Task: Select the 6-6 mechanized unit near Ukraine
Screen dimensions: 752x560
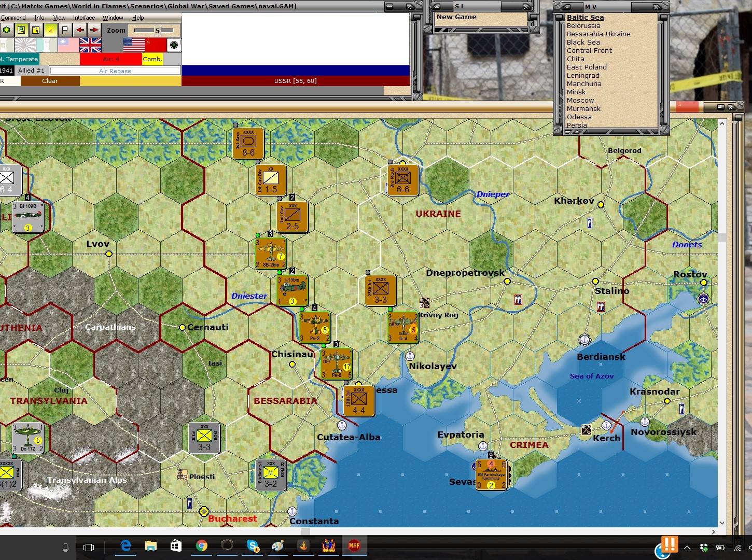Action: (x=403, y=180)
